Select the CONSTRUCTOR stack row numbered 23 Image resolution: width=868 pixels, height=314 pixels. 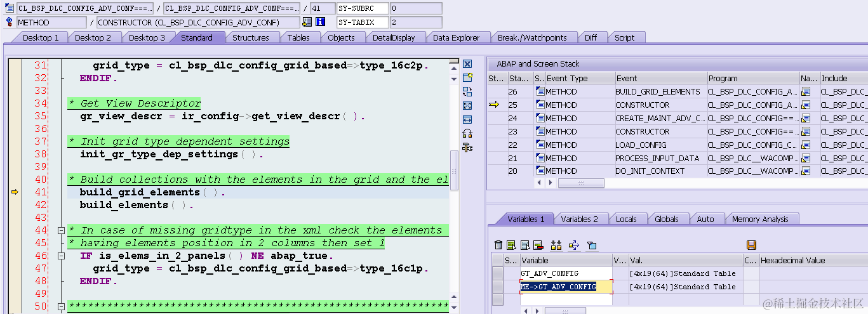click(x=677, y=132)
